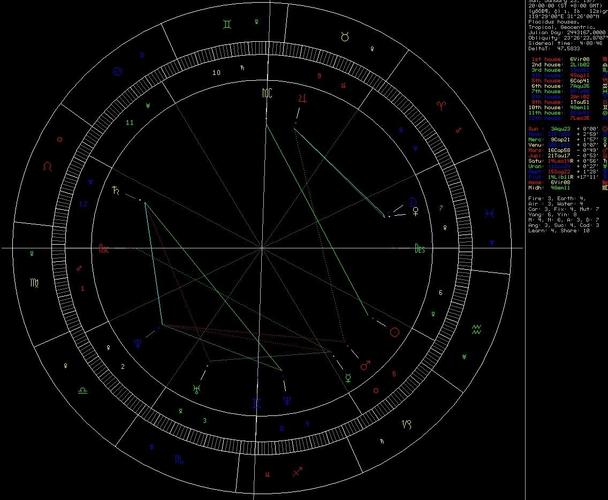Select house number 6 in the wheel

tap(440, 292)
